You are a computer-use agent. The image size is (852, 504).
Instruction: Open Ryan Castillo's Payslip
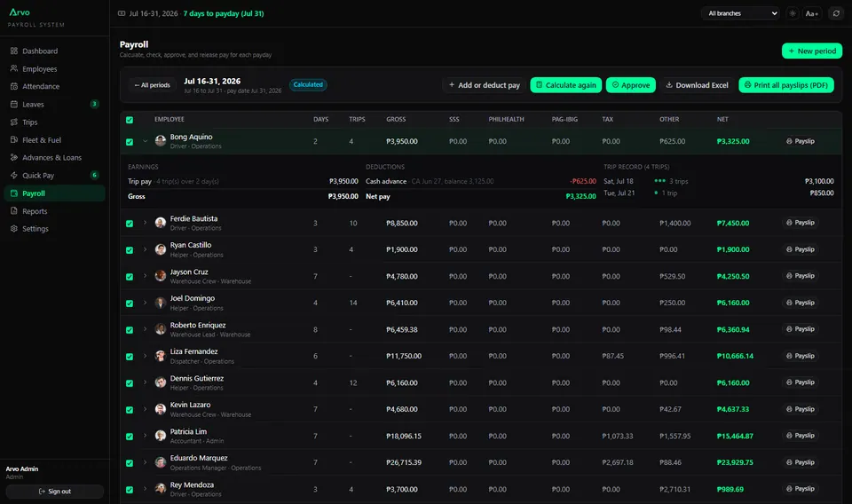[x=801, y=249]
